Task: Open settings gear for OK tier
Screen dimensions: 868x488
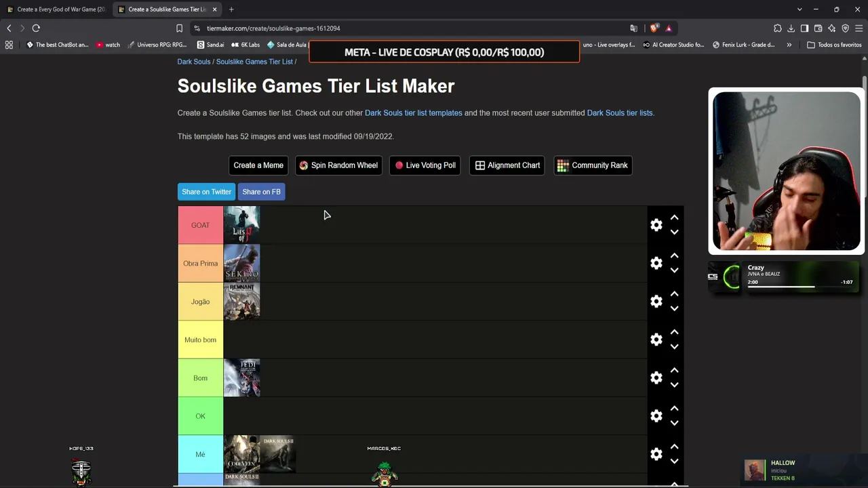Action: tap(656, 416)
